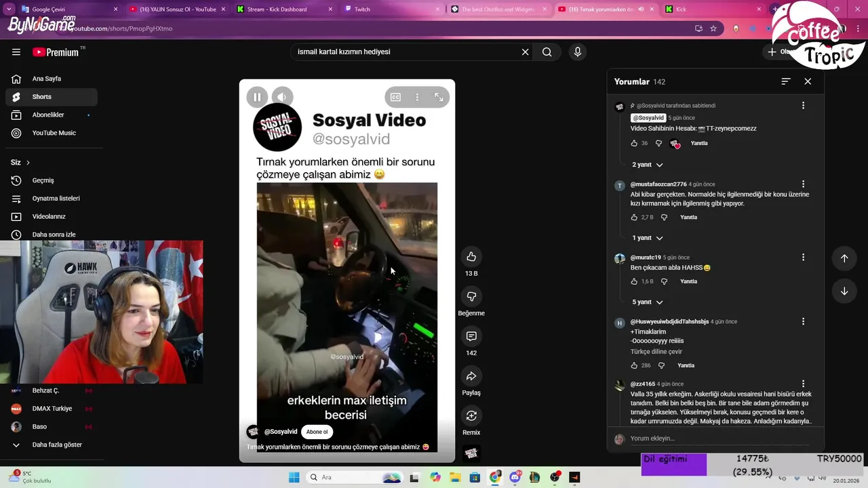868x488 pixels.
Task: Like the pinned Sosyalvid comment
Action: (634, 143)
